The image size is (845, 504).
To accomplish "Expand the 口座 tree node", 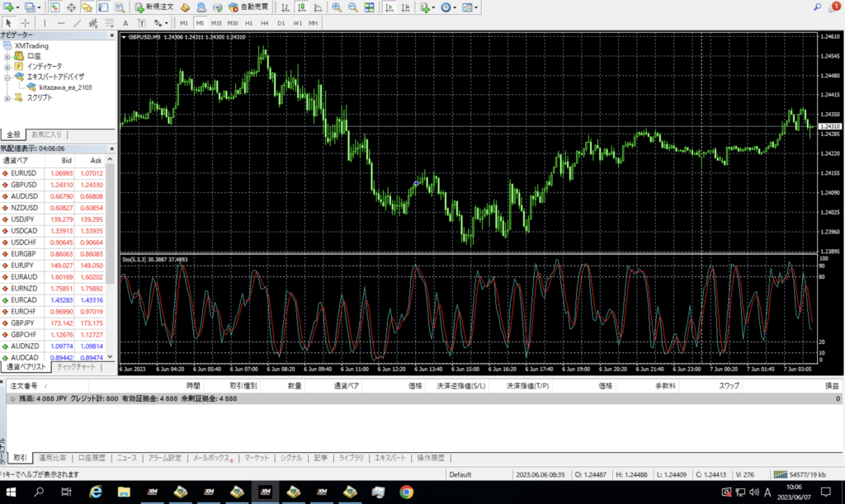I will [x=7, y=56].
